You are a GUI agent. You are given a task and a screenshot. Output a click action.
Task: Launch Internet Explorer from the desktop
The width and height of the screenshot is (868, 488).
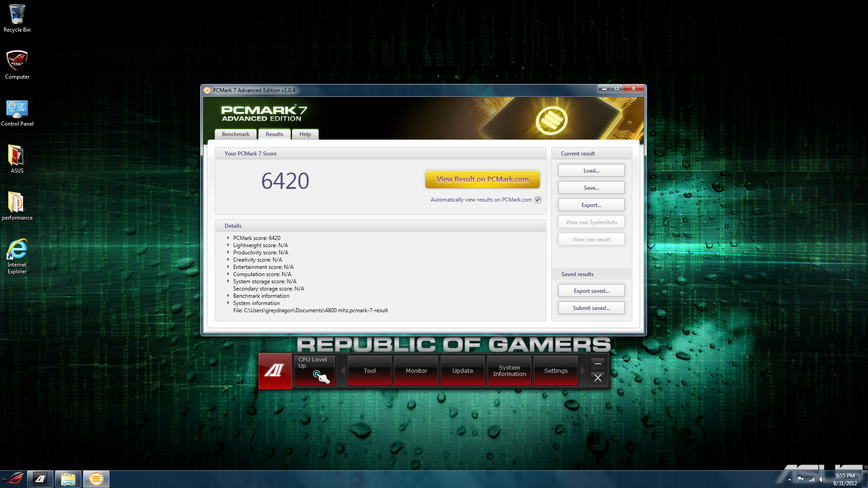click(x=17, y=256)
